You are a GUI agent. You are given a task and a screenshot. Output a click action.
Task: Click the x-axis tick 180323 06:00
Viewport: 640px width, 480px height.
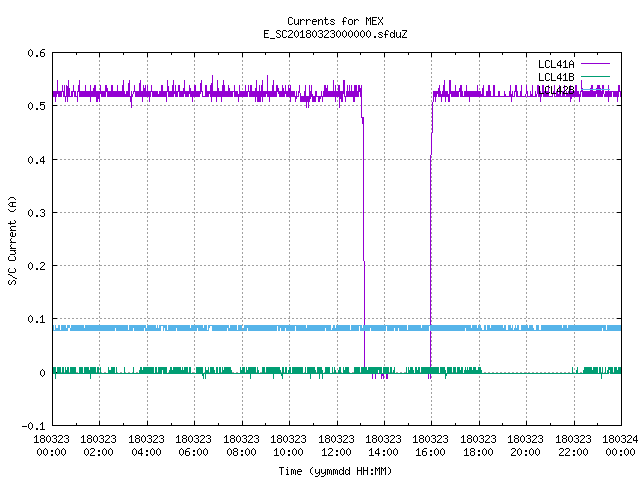193,446
